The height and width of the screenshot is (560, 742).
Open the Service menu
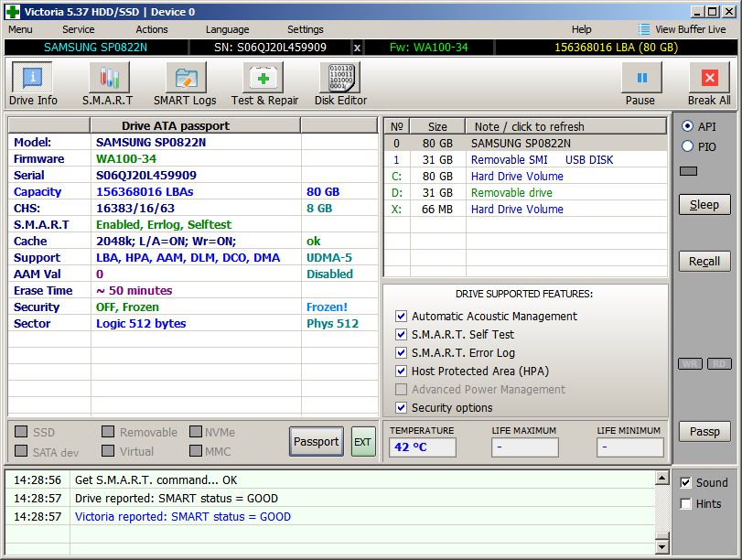pyautogui.click(x=79, y=29)
